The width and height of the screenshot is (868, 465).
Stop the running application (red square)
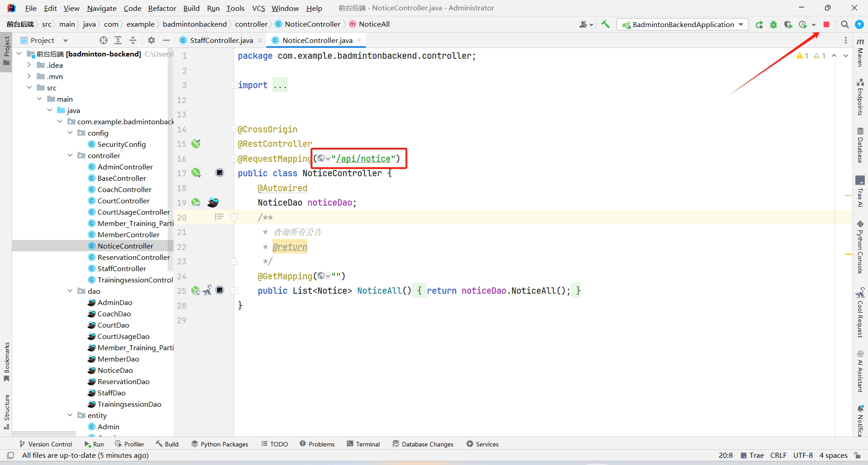(x=826, y=24)
